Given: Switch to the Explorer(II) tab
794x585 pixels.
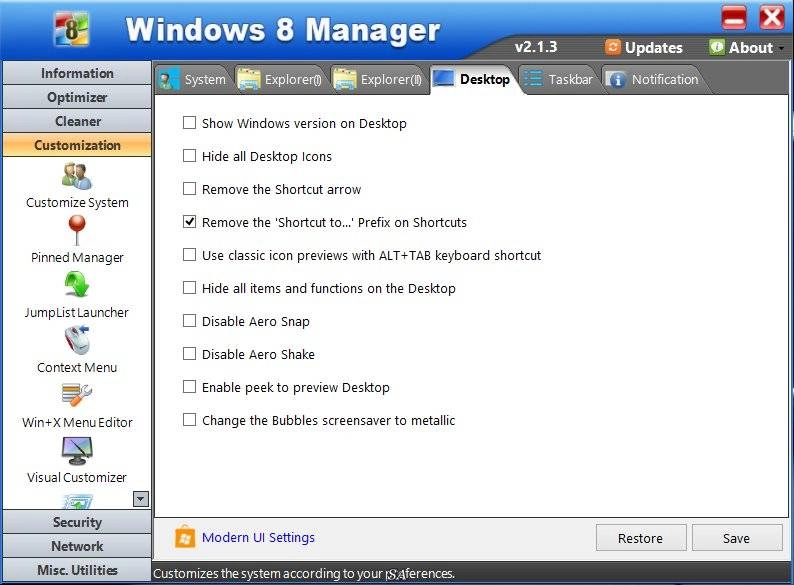Looking at the screenshot, I should (x=378, y=80).
